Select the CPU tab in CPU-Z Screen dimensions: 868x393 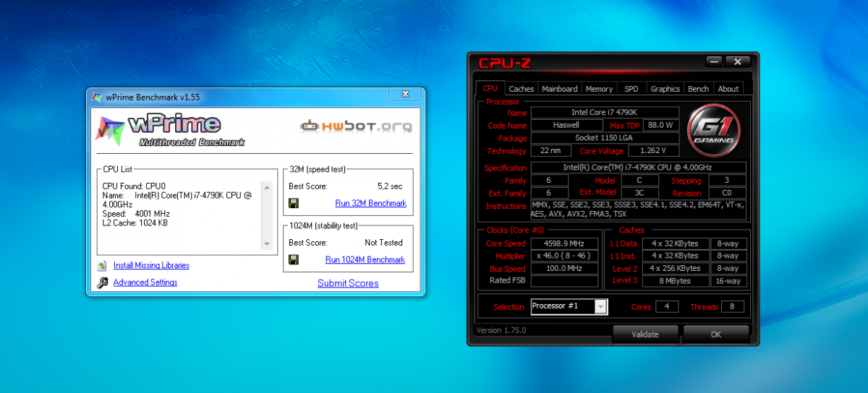[490, 88]
